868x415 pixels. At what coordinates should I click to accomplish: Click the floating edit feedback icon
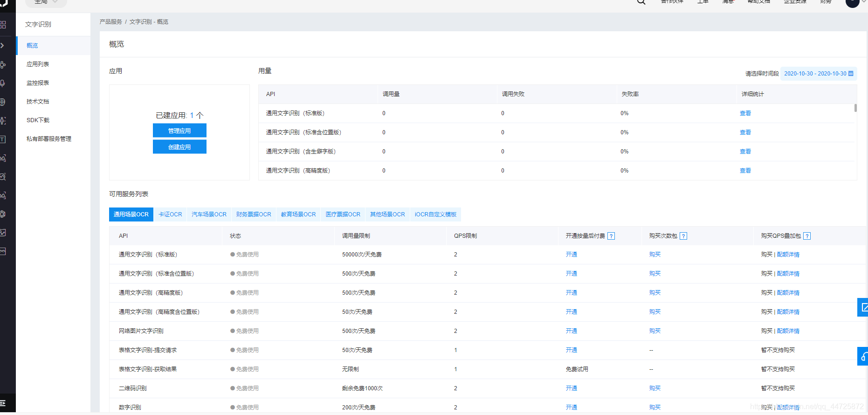tap(863, 307)
